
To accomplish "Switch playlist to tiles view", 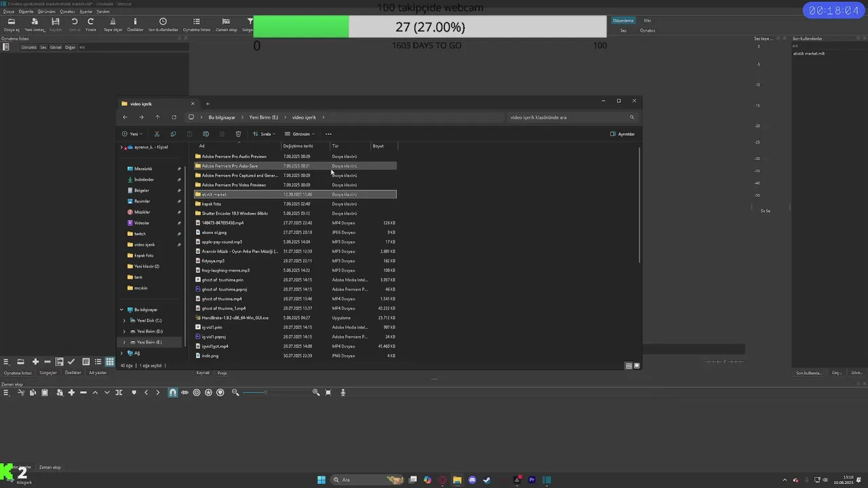I will pyautogui.click(x=98, y=362).
